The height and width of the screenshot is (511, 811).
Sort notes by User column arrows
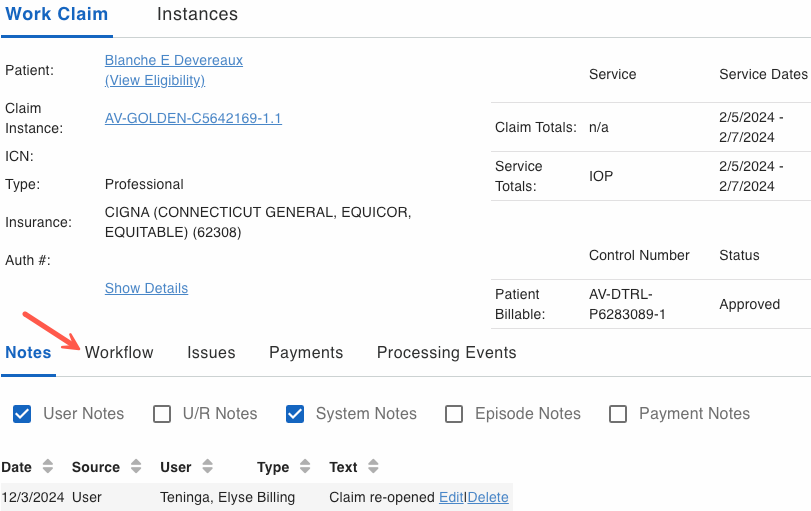click(207, 467)
